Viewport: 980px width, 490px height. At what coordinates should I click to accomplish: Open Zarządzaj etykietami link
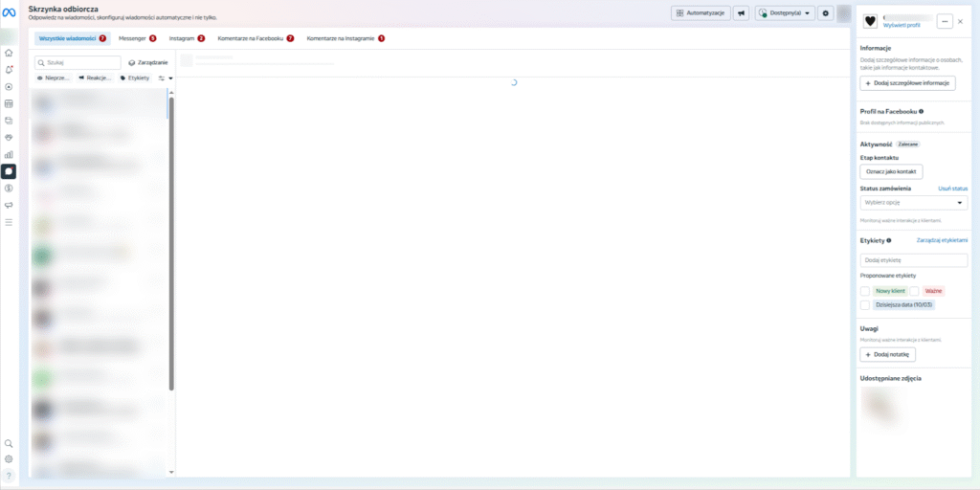[942, 240]
